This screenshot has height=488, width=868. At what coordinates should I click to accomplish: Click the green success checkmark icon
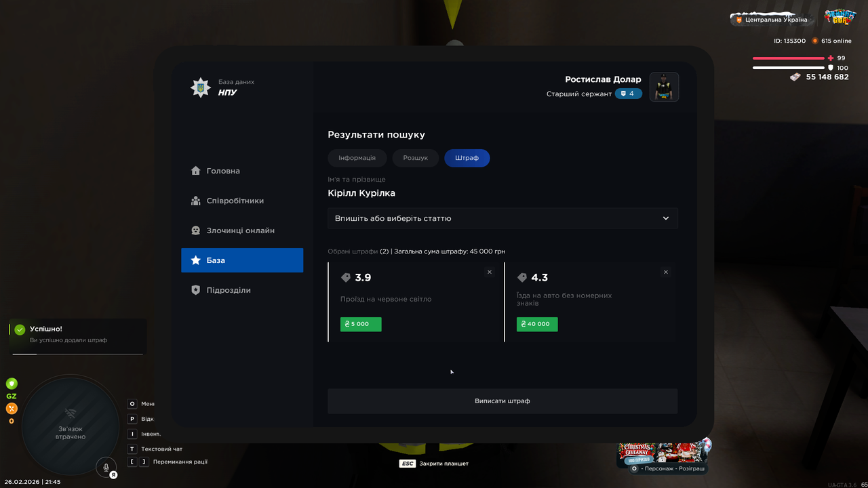(20, 329)
